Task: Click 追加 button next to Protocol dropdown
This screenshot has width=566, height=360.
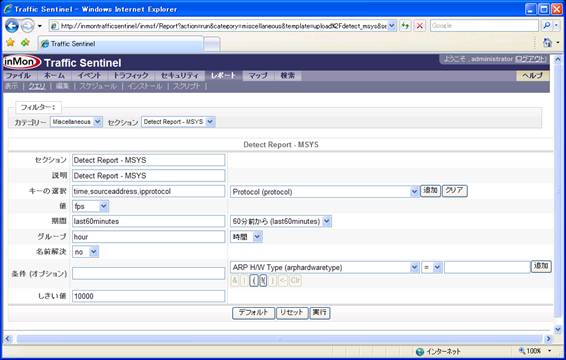Action: [x=430, y=191]
